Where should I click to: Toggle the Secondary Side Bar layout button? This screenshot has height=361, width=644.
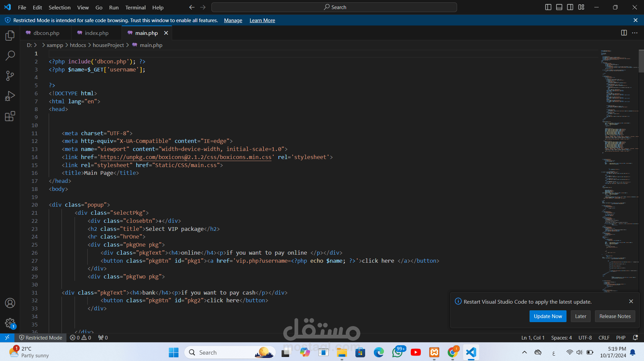coord(570,7)
